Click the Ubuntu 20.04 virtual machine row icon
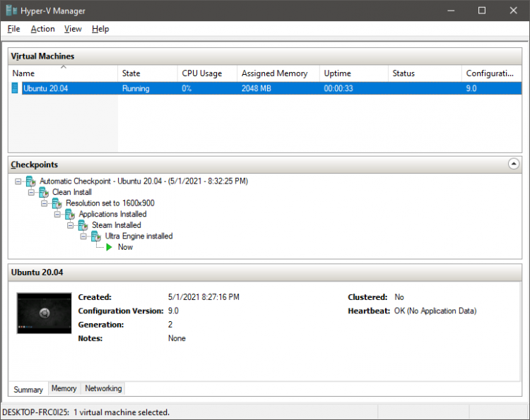This screenshot has width=530, height=420. point(15,88)
